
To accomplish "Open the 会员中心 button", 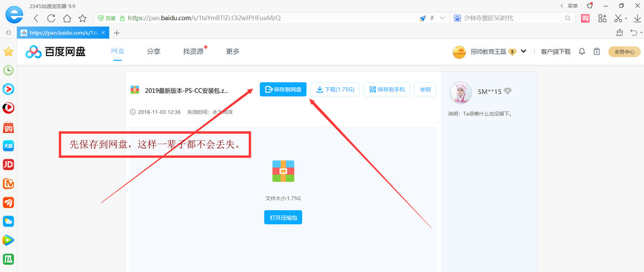I will (x=624, y=51).
